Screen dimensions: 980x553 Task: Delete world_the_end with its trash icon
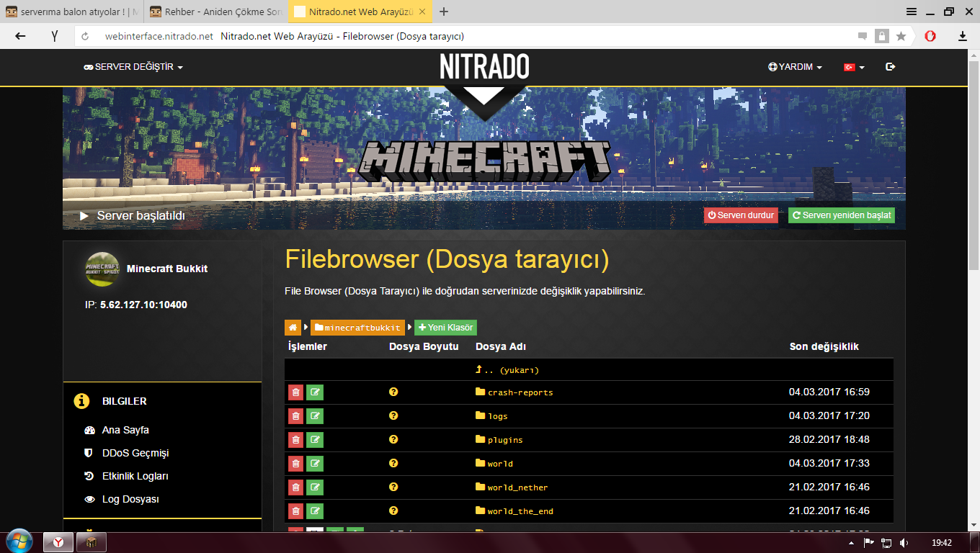295,511
